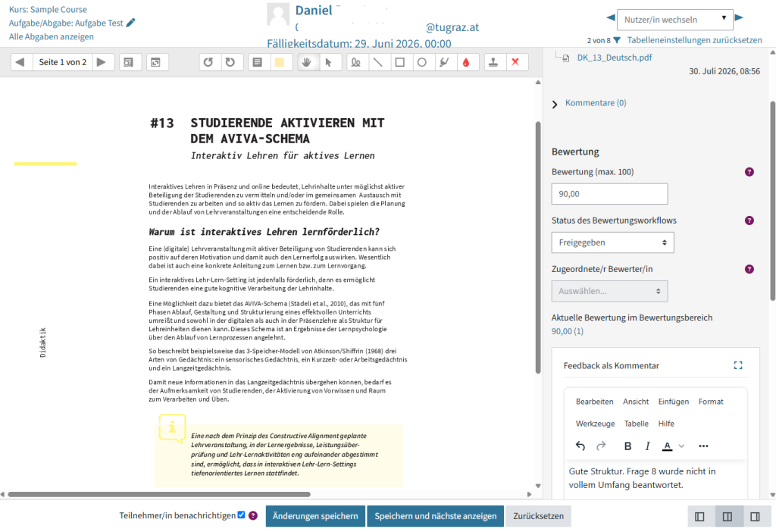Open the filter funnel options
776x532 pixels.
click(617, 40)
